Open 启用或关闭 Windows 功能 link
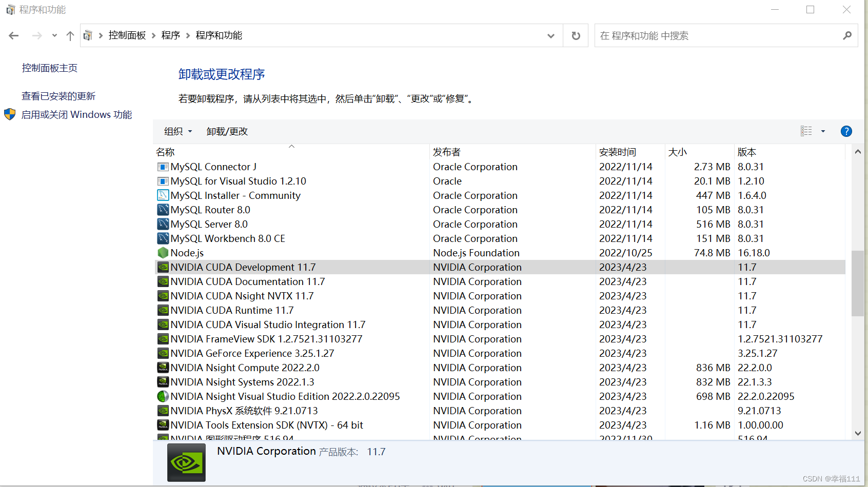Screen dimensions: 868x487 (x=76, y=114)
